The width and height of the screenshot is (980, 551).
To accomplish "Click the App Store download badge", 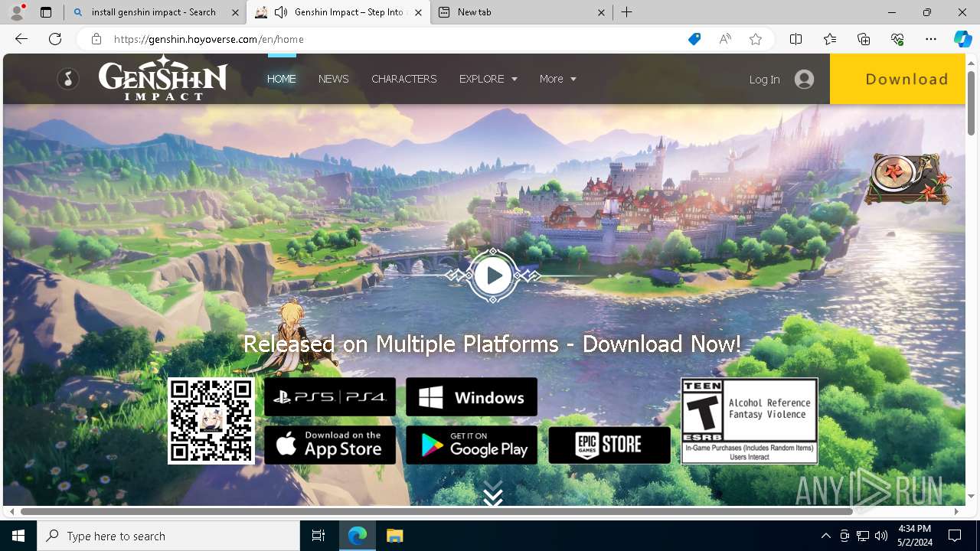I will (330, 445).
